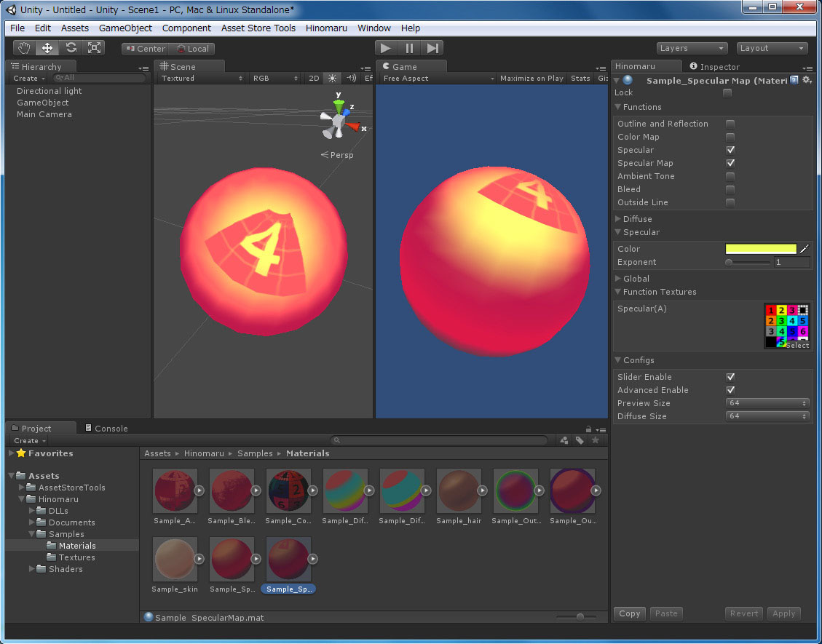Toggle the Local orientation button
This screenshot has height=644, width=822.
[x=192, y=49]
